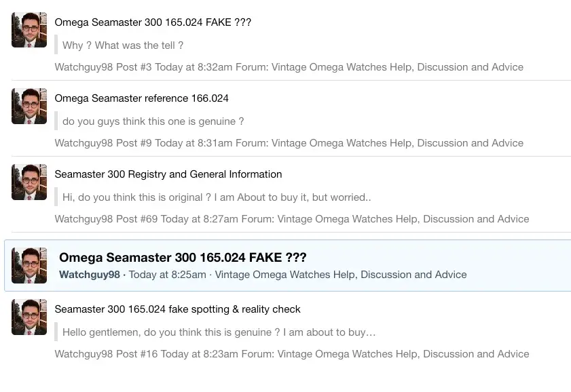Click the 'Today at 8:25am' timestamp
The height and width of the screenshot is (392, 571).
[167, 275]
